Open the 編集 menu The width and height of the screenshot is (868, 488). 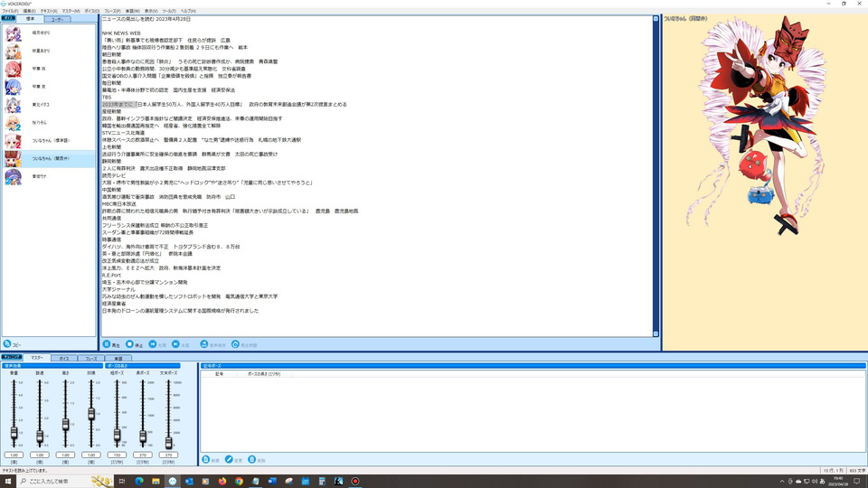[29, 11]
